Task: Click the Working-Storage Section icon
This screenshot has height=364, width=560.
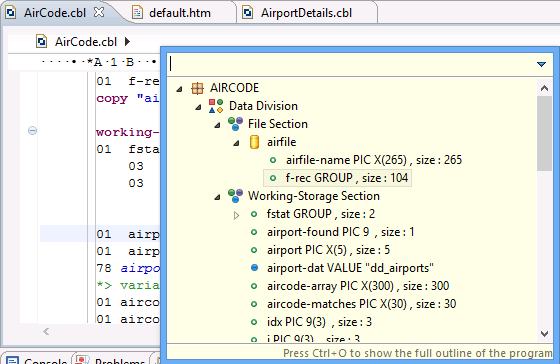Action: point(235,196)
